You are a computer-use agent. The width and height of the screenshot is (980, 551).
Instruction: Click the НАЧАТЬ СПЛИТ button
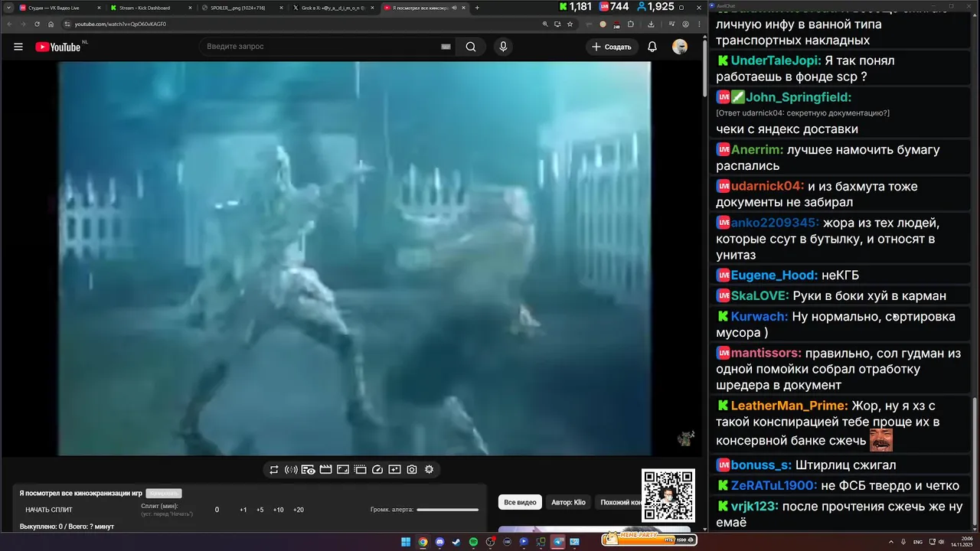[49, 510]
